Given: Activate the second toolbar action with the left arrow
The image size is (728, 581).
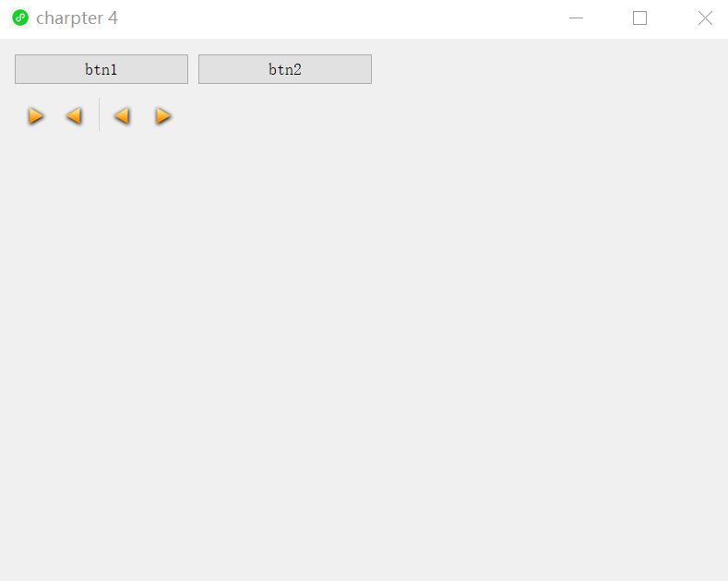Looking at the screenshot, I should (75, 116).
